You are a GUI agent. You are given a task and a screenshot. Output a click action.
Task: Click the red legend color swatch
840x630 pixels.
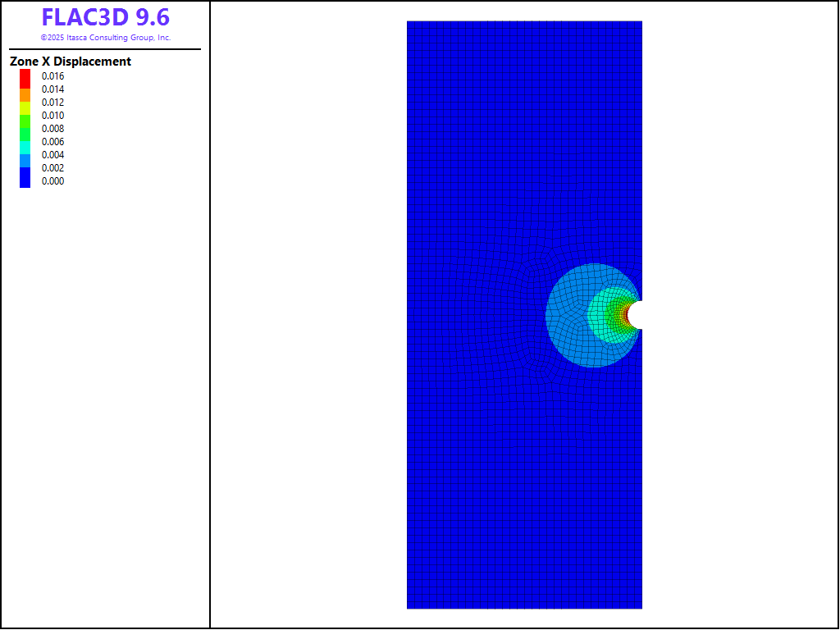click(x=25, y=77)
